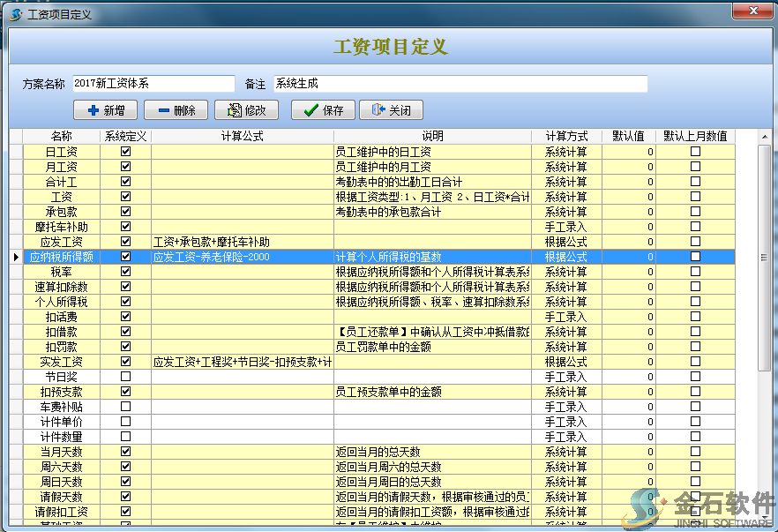Viewport: 778px width, 532px height.
Task: Click the 计算公式 column header
Action: [x=242, y=137]
